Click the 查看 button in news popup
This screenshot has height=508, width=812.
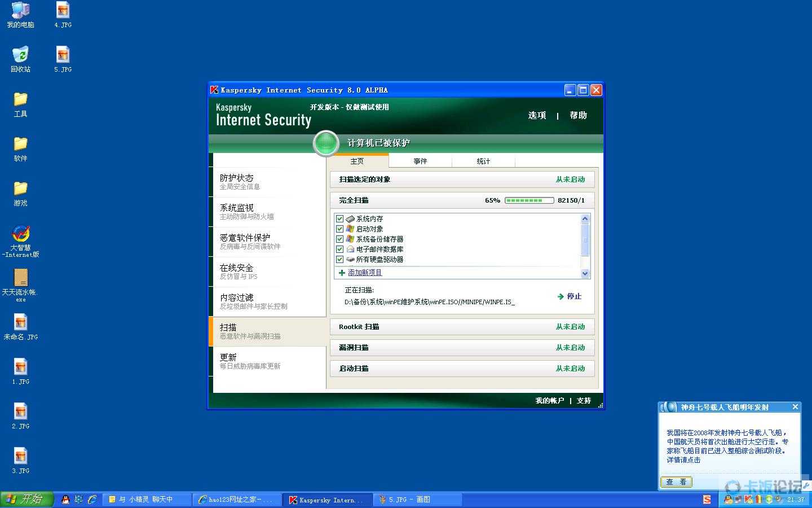coord(676,482)
